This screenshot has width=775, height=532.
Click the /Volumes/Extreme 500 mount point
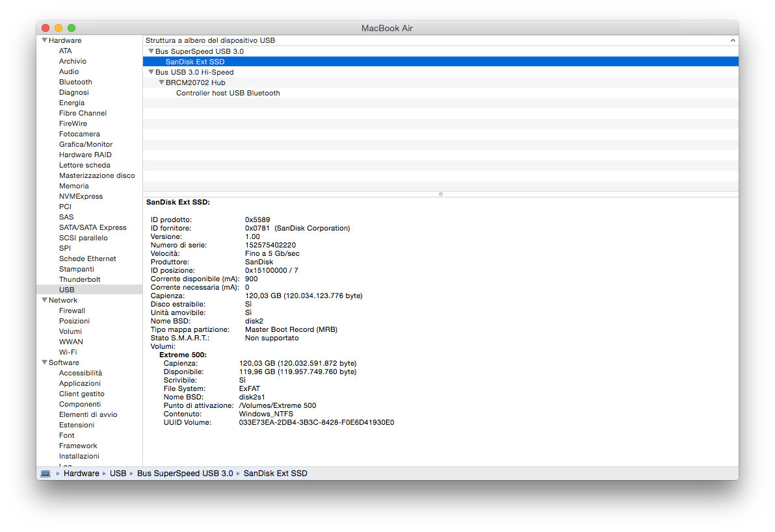(x=277, y=405)
